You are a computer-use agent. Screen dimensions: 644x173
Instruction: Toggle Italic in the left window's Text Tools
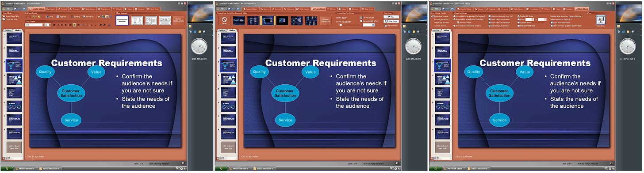coord(58,25)
